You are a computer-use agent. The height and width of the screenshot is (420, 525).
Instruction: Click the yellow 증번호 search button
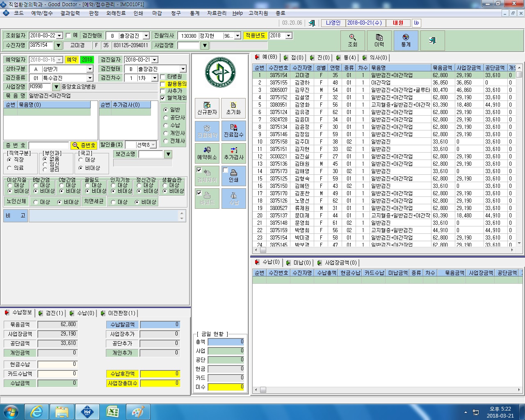click(x=84, y=145)
